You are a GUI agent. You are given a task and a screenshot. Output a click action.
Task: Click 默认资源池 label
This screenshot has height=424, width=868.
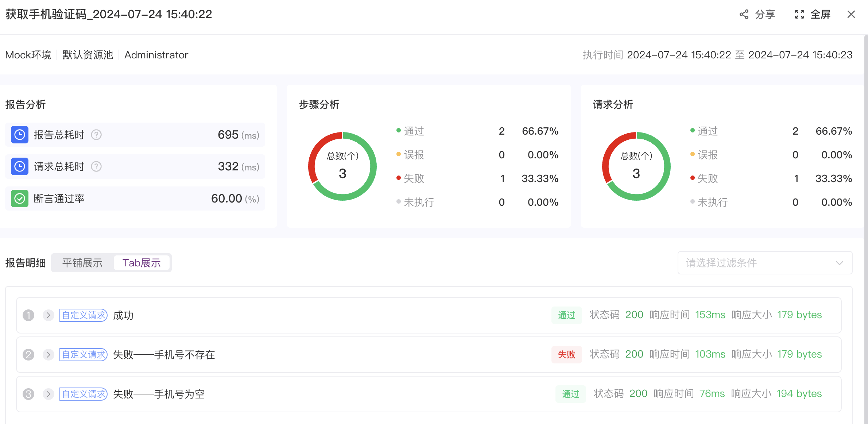coord(88,55)
